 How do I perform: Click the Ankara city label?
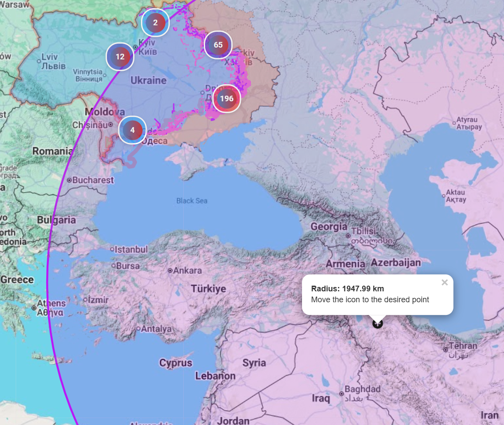187,270
